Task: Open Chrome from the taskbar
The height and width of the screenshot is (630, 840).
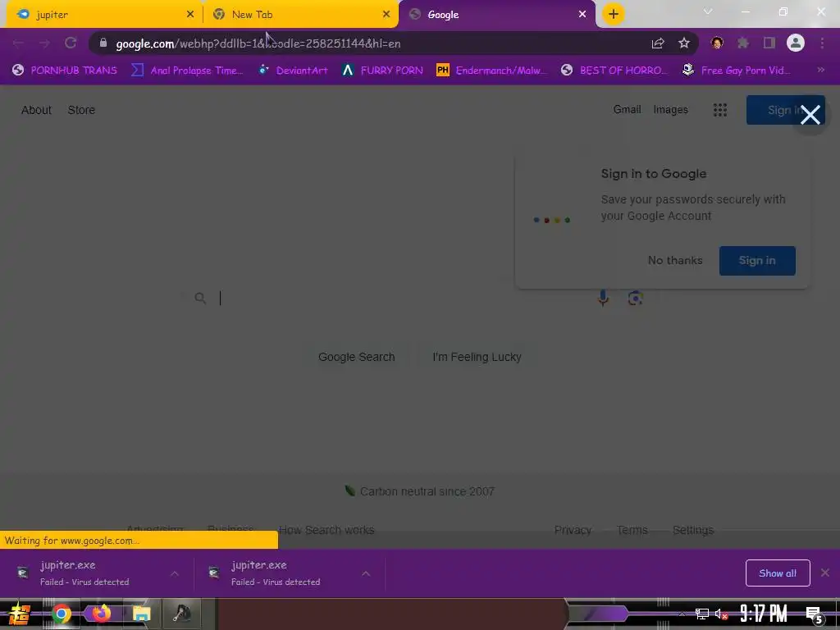Action: pos(62,614)
